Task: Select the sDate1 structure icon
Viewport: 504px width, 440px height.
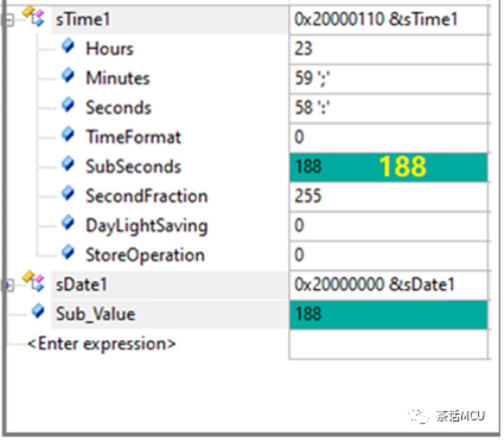Action: point(33,281)
